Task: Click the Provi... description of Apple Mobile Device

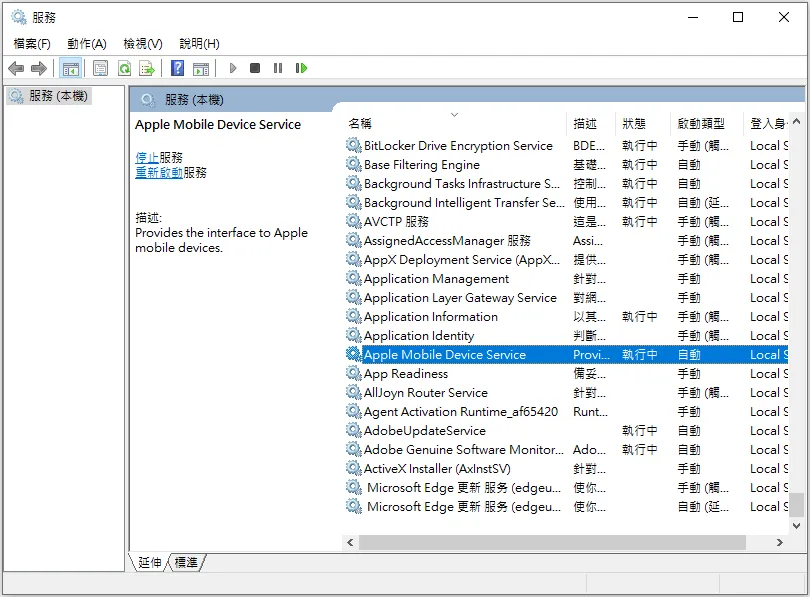Action: point(591,355)
